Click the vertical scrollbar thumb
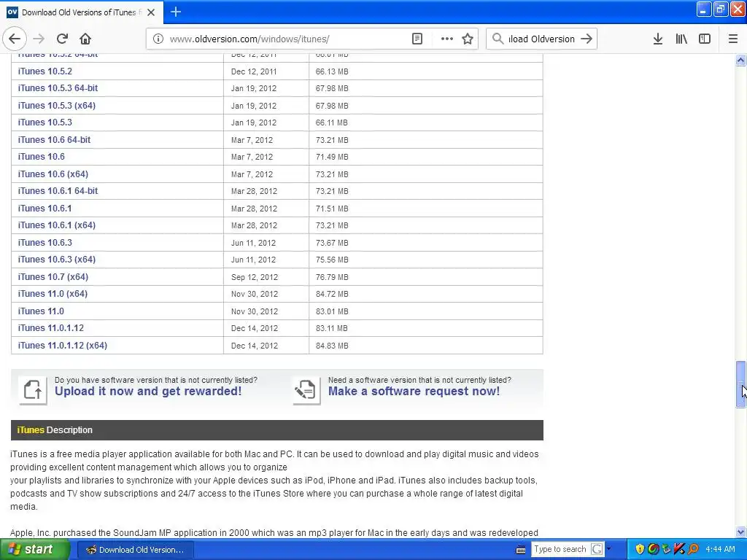 740,384
